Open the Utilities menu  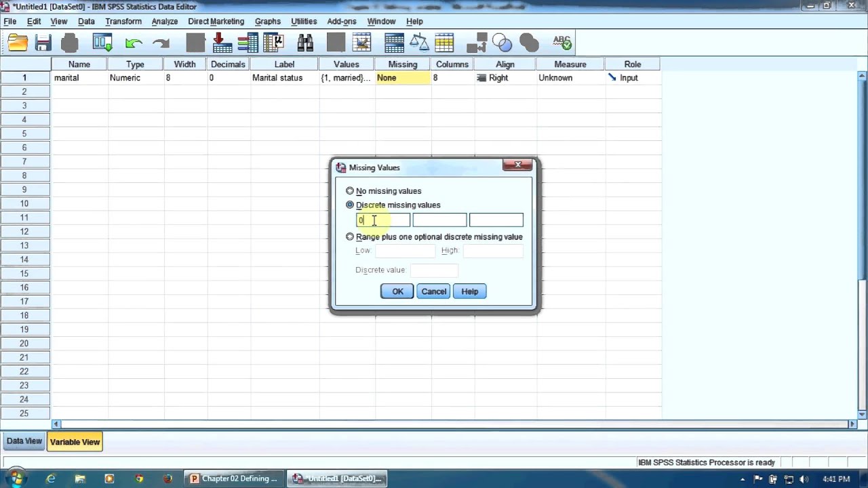pos(304,22)
